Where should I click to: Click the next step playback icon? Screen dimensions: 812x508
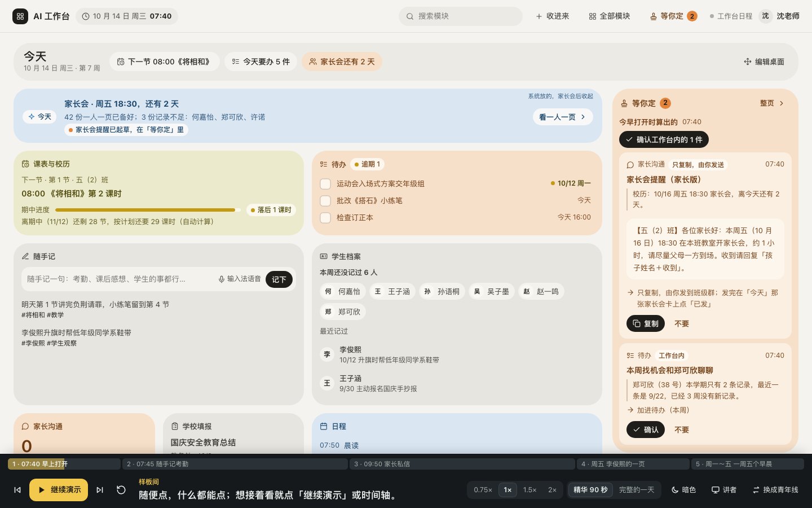tap(100, 490)
